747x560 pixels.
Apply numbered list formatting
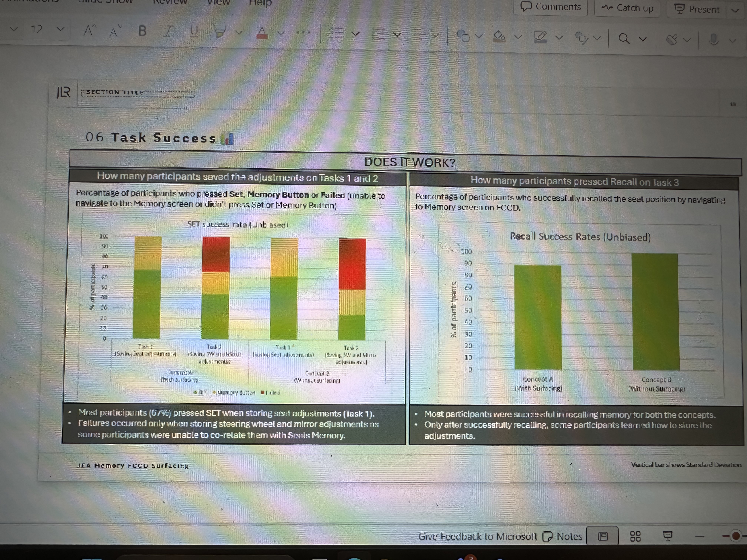coord(379,34)
